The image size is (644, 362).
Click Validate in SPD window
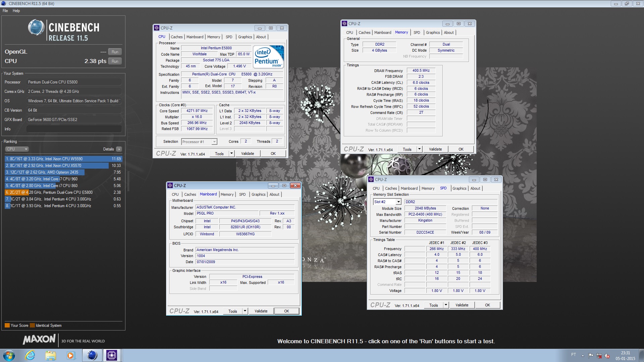[x=462, y=305]
